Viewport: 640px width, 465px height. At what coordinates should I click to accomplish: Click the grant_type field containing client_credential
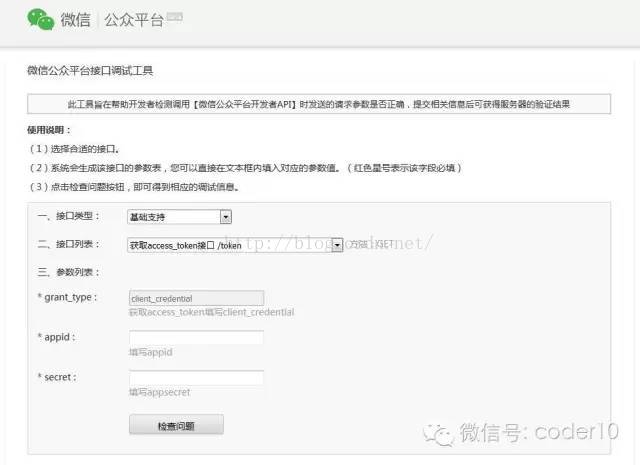pos(196,298)
